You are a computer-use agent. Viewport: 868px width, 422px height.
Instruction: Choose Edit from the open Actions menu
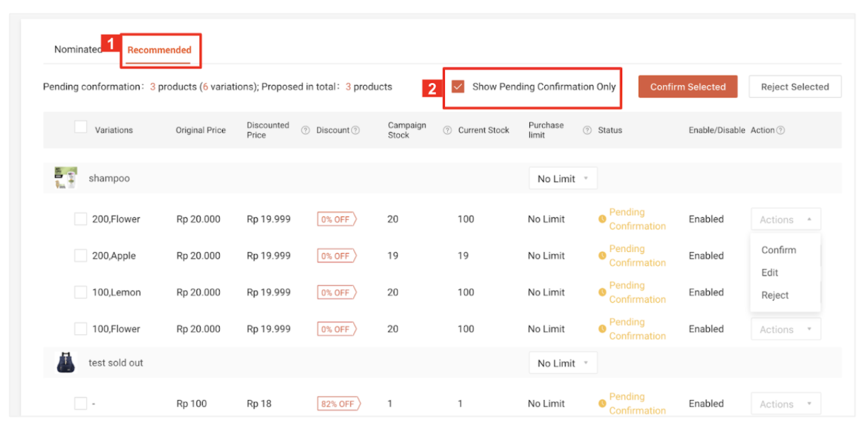click(769, 272)
